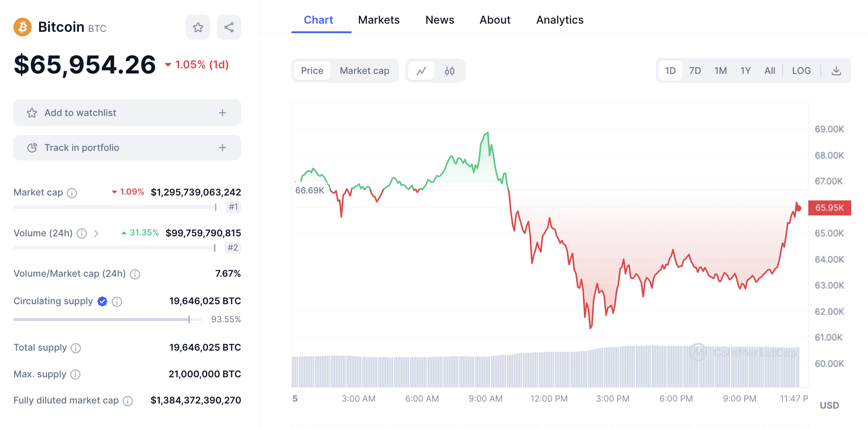Screen dimensions: 868x428
Task: Select the 1Y time range
Action: coord(745,71)
